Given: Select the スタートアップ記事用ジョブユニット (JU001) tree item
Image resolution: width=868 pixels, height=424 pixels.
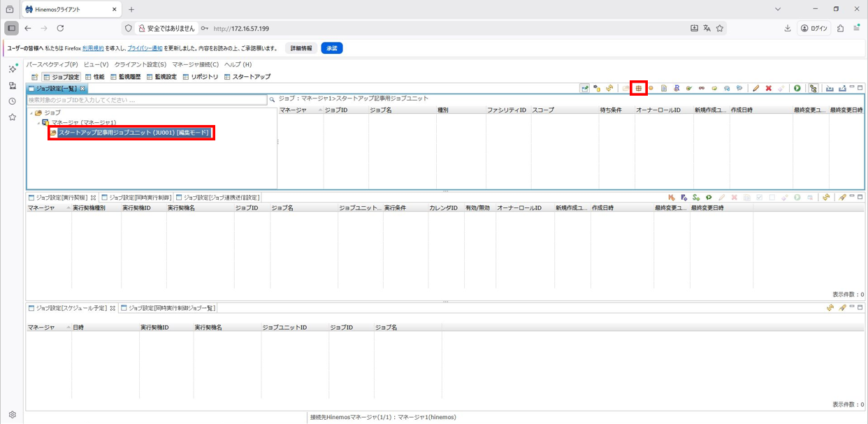Looking at the screenshot, I should point(133,133).
